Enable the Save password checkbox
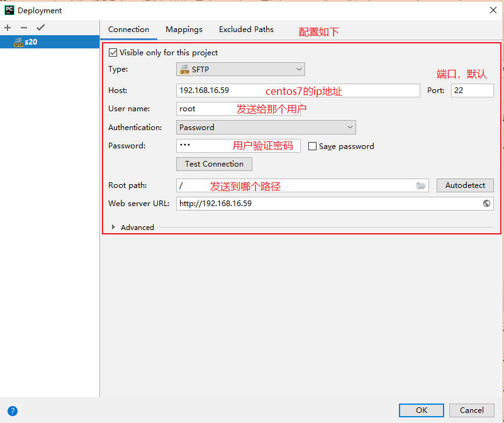The width and height of the screenshot is (504, 423). coord(312,146)
